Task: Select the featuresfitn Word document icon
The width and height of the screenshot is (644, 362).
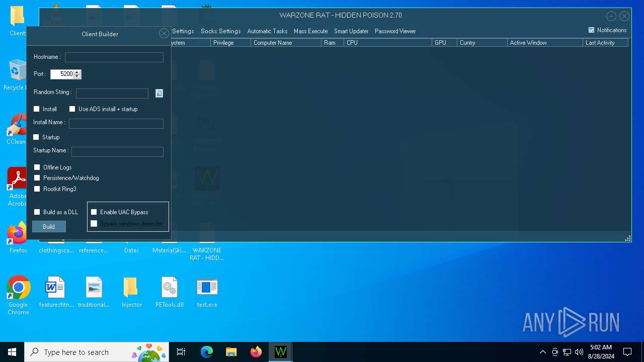Action: (56, 292)
